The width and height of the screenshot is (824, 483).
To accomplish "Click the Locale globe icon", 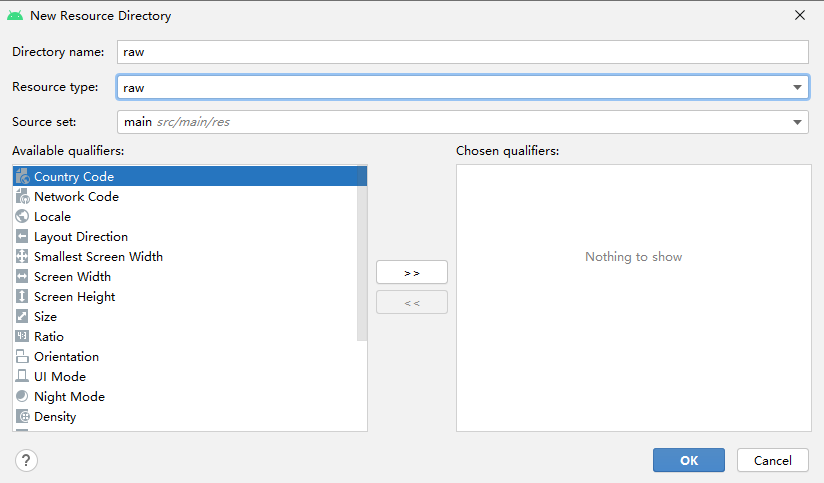I will coord(23,217).
